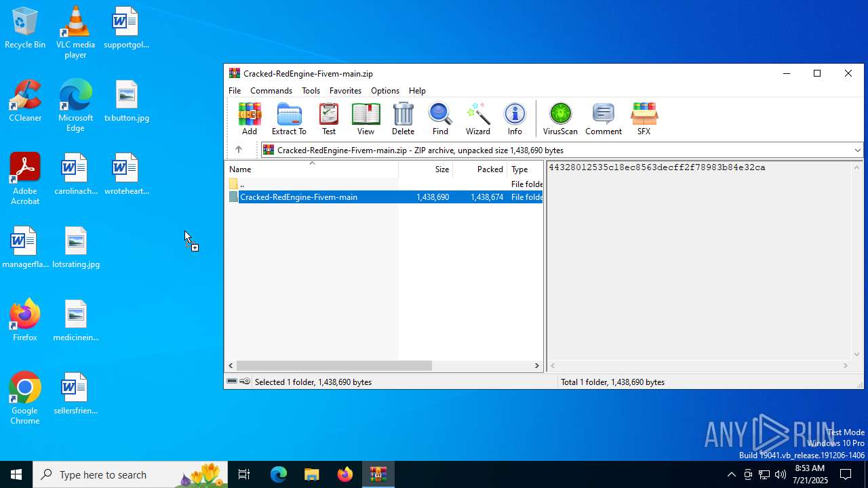This screenshot has height=488, width=868.
Task: Open the Tools menu
Action: click(x=311, y=91)
